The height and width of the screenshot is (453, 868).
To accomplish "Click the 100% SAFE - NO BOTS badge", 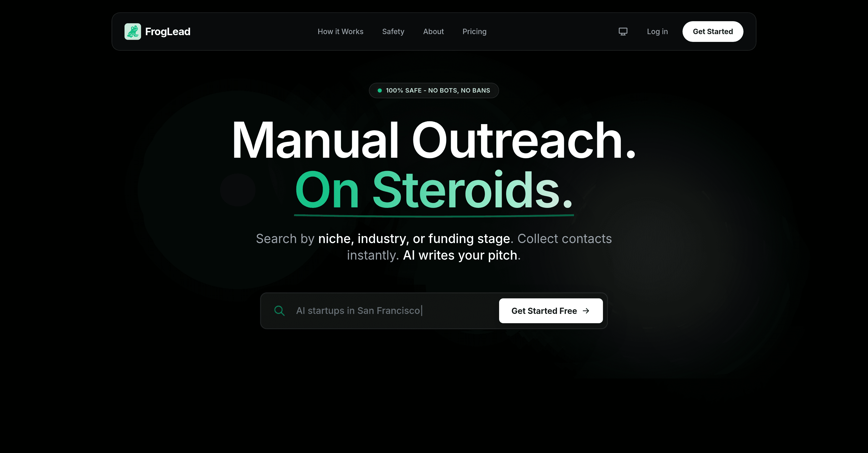I will (x=434, y=90).
